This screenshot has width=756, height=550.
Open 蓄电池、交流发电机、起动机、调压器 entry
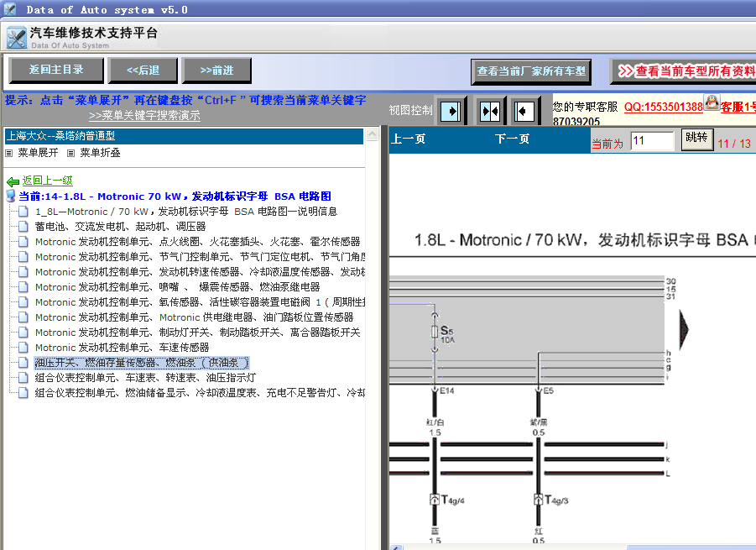121,226
